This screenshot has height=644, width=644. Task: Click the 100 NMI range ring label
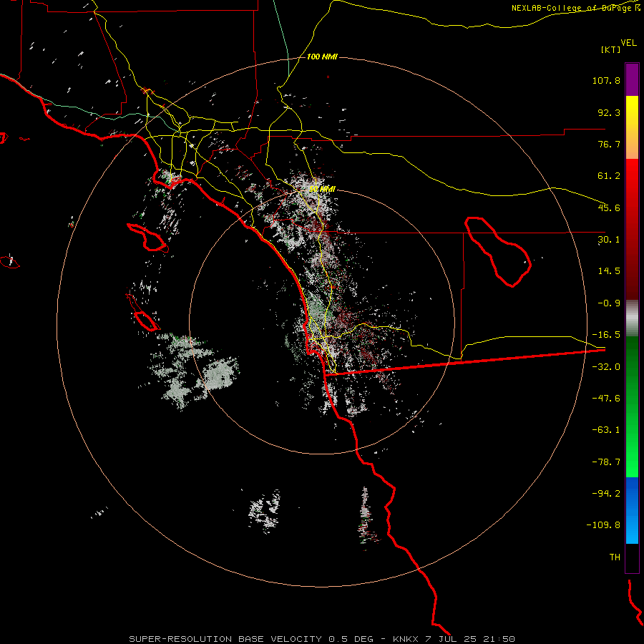pyautogui.click(x=323, y=57)
